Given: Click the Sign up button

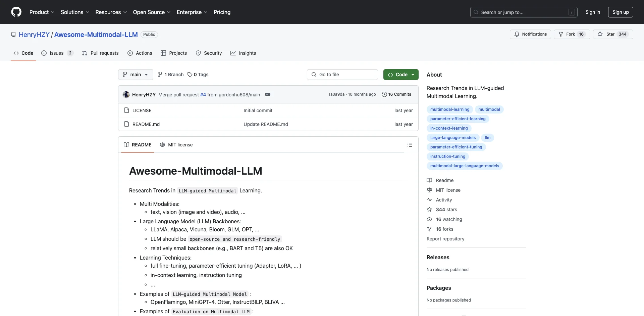Looking at the screenshot, I should click(x=621, y=12).
